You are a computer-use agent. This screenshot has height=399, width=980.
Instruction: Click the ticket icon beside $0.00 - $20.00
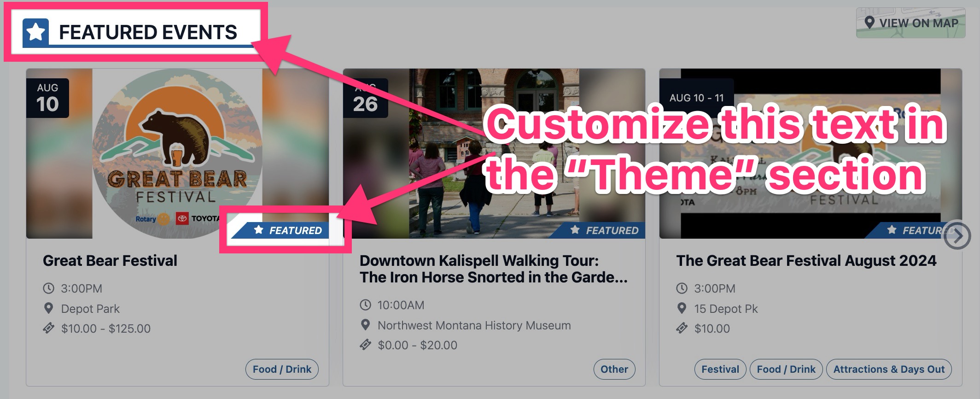point(366,345)
